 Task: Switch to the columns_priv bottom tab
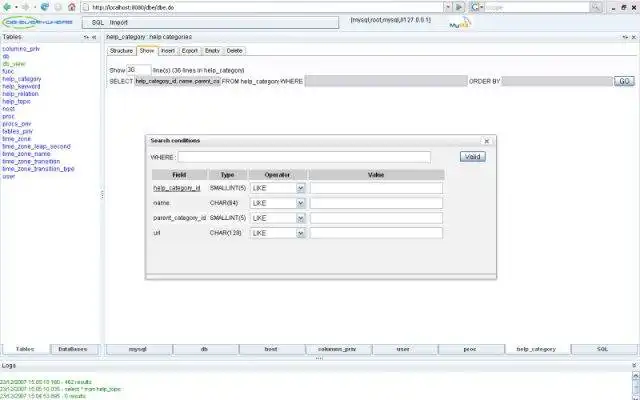tap(338, 349)
